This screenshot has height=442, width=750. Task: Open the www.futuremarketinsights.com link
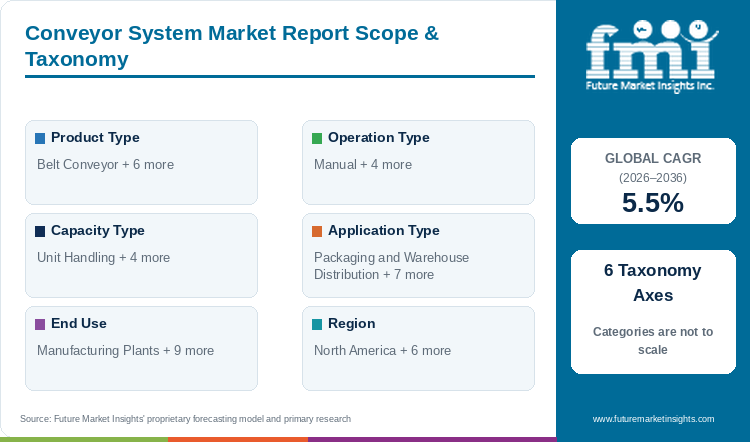653,419
